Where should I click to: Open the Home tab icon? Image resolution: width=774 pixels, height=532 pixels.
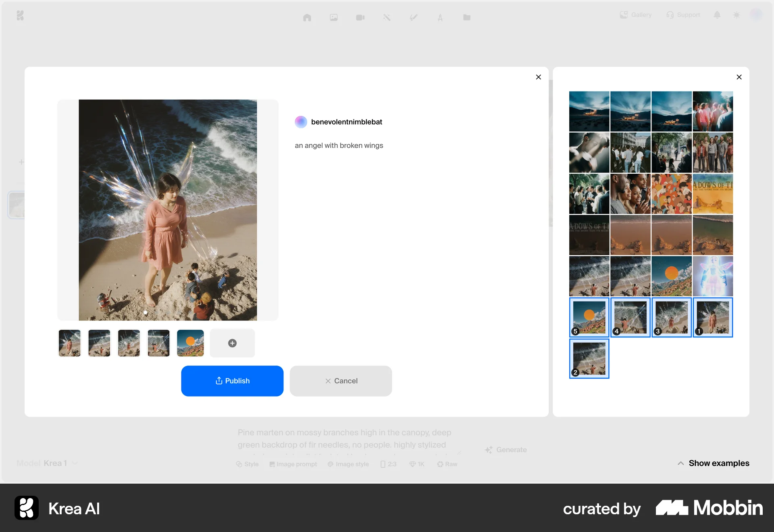pyautogui.click(x=307, y=17)
